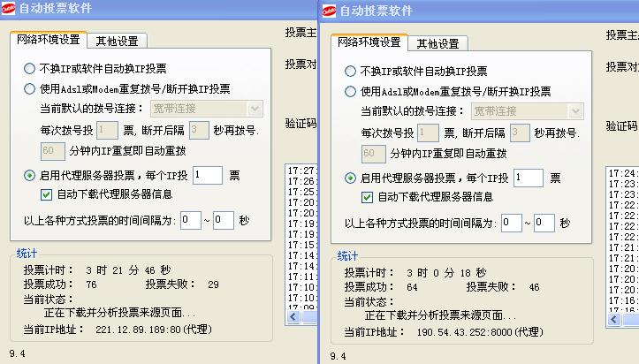Click left scroll arrow of left window log
This screenshot has height=364, width=639.
click(293, 317)
